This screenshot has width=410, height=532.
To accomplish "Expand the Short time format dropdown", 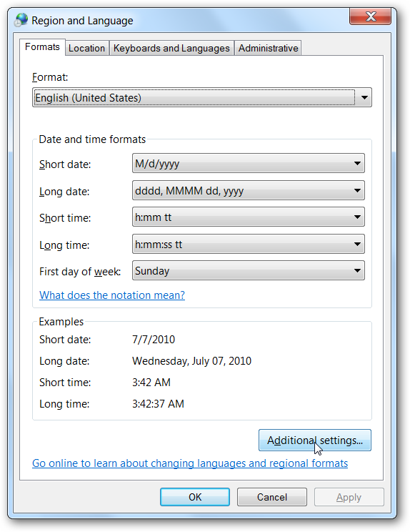I will 249,217.
